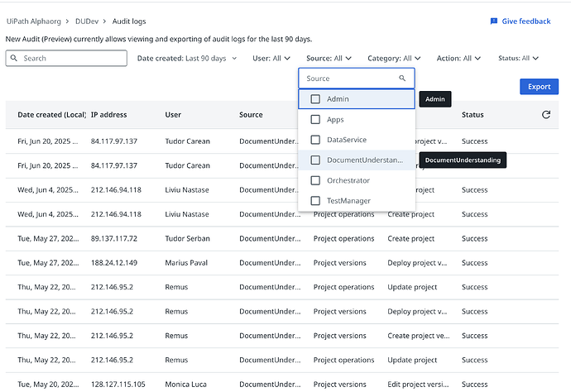Open the User filter dropdown
Image resolution: width=571 pixels, height=392 pixels.
[271, 58]
